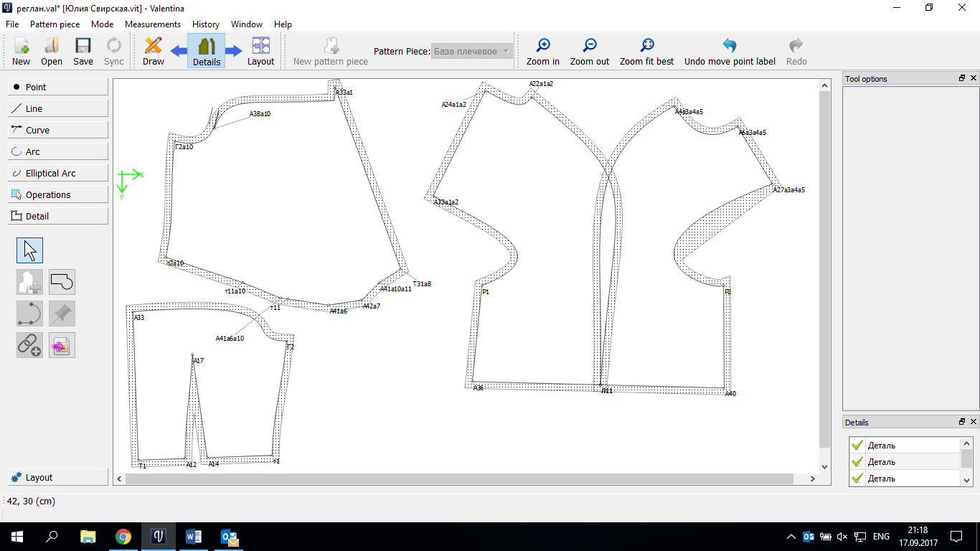
Task: Expand the Point tools section
Action: (58, 87)
